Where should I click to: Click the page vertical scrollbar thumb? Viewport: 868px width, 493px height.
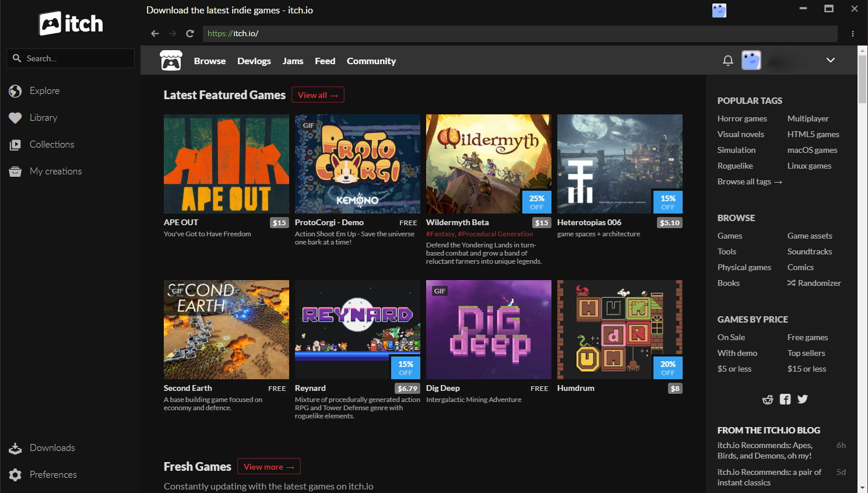(862, 80)
